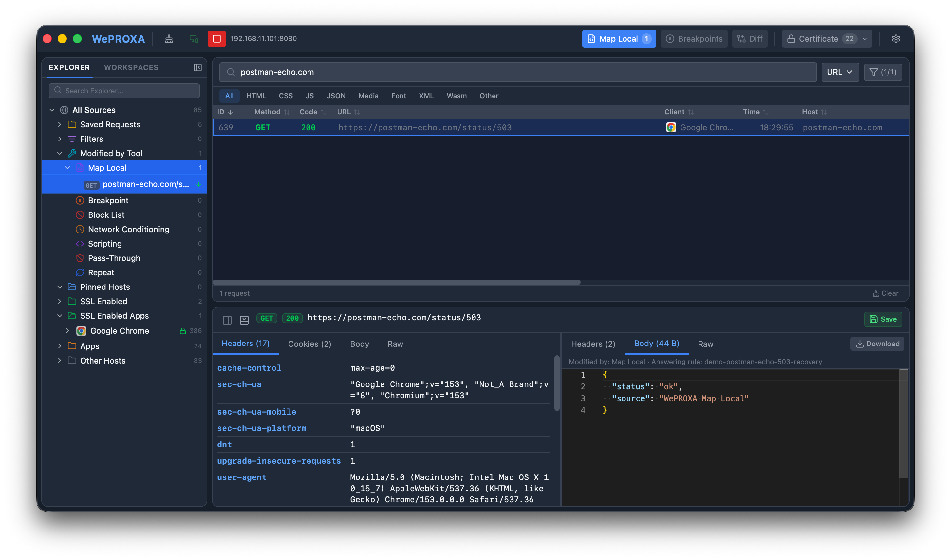
Task: Click the green lock icon beside Google Chrome
Action: click(183, 331)
